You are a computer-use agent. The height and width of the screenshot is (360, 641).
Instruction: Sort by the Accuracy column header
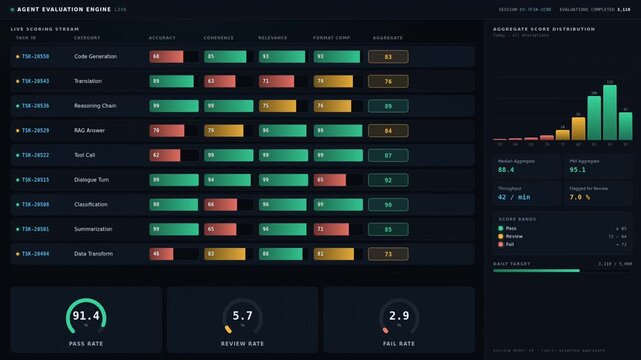point(162,38)
